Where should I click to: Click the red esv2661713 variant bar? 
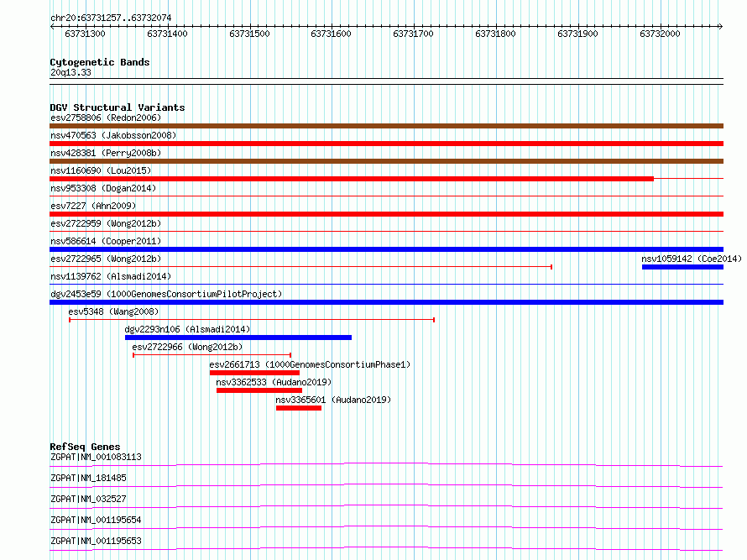tap(254, 373)
